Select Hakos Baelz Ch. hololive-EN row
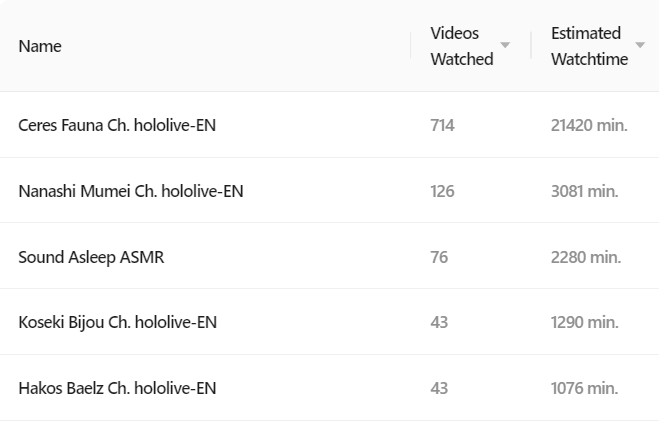659x422 pixels. [x=330, y=387]
